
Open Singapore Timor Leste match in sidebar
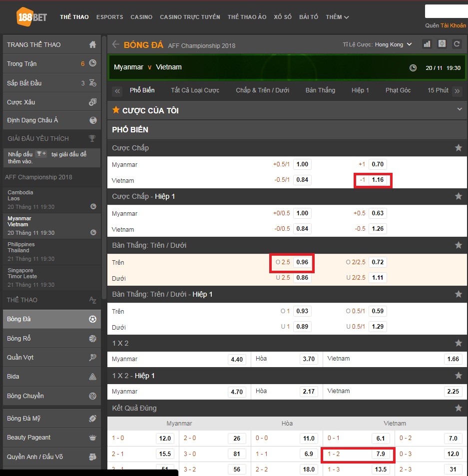(52, 278)
